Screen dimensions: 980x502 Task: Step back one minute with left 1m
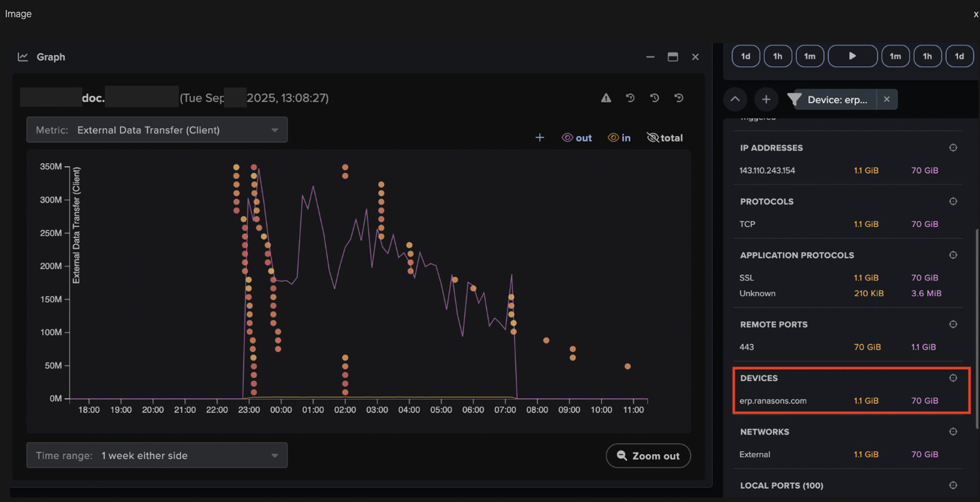(810, 56)
